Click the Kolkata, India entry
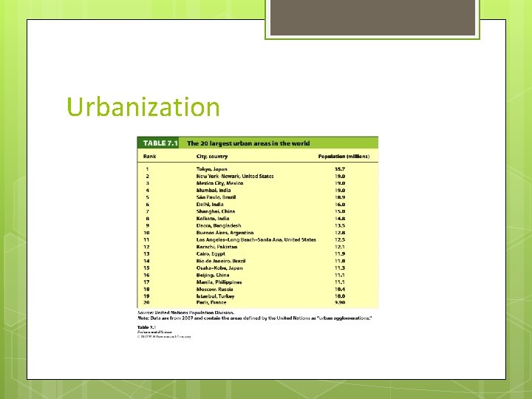532x399 pixels. pyautogui.click(x=213, y=219)
